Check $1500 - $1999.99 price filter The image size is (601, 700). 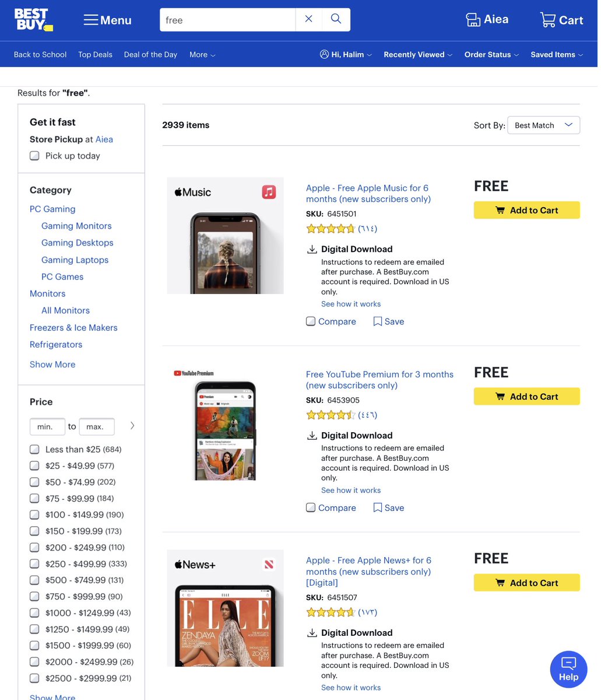[x=35, y=645]
